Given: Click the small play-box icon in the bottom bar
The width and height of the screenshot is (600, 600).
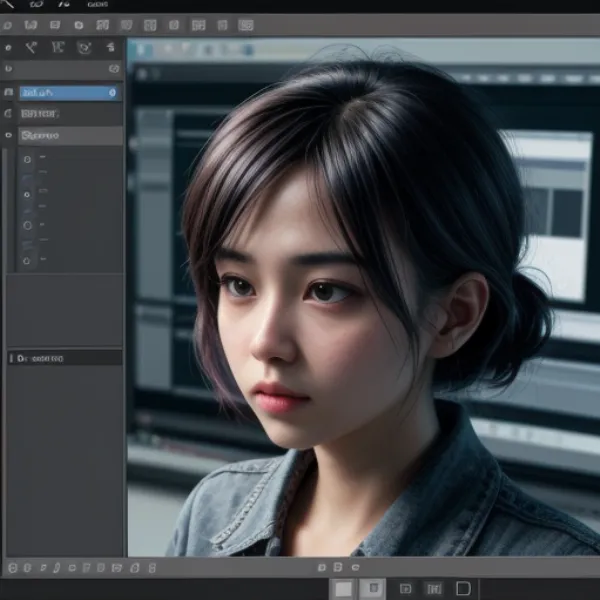Looking at the screenshot, I should click(405, 588).
